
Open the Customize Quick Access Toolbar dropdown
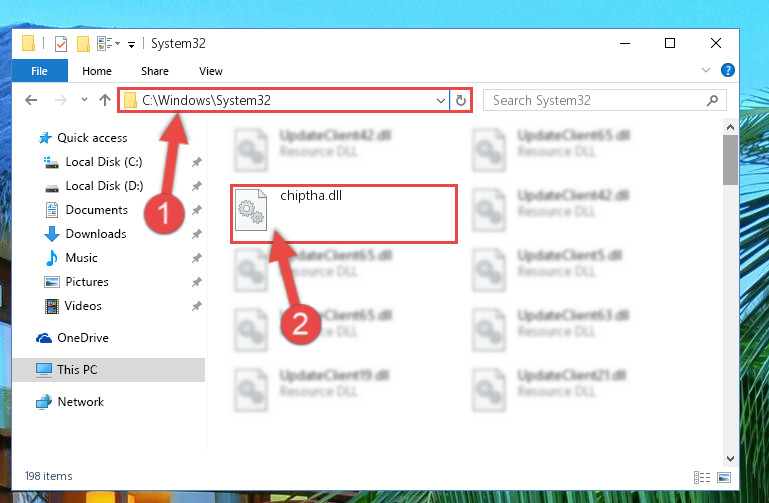(x=131, y=45)
